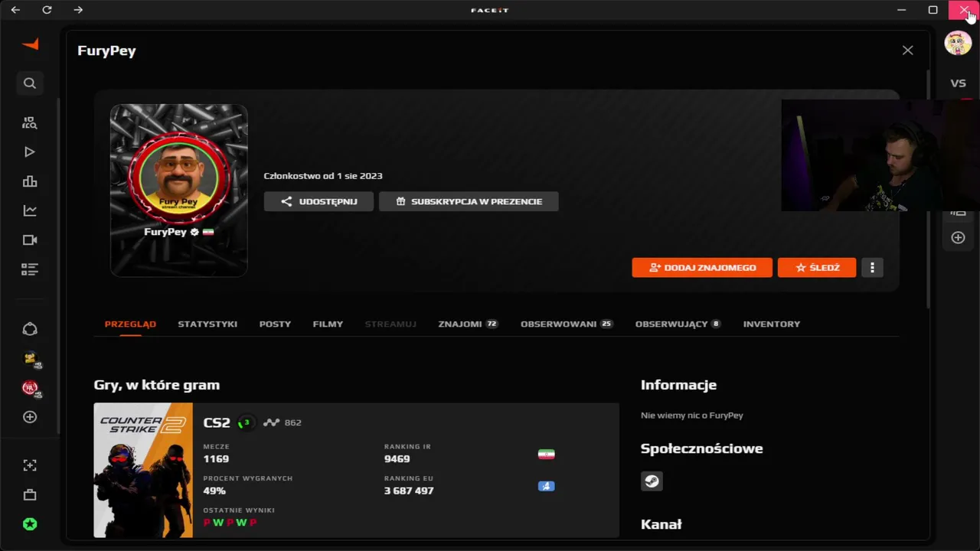980x551 pixels.
Task: Click the 'Członkostwo od 1 sie 2023' text
Action: pos(323,176)
